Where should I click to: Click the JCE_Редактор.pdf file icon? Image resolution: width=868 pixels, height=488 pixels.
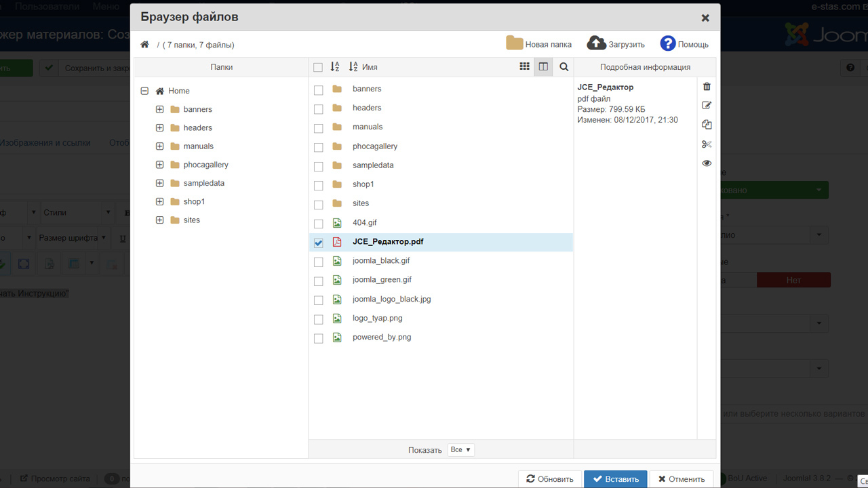coord(337,242)
